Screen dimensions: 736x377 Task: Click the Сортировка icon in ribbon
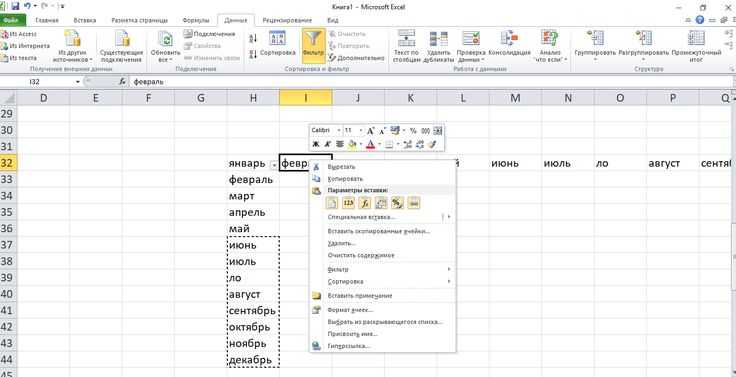(277, 39)
